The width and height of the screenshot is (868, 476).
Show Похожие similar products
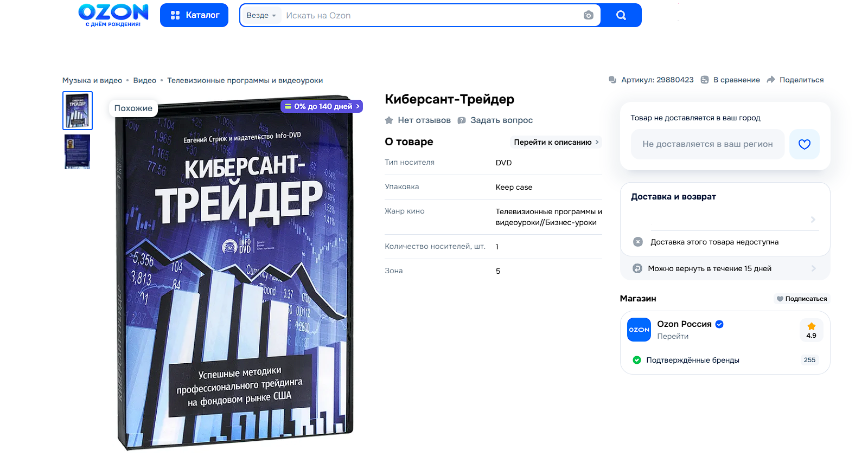133,108
